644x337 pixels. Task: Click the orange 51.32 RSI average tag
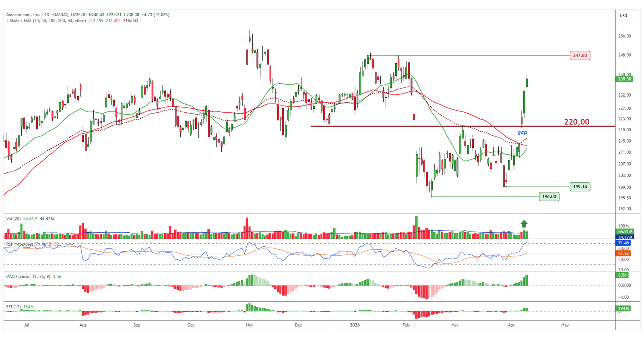point(623,253)
